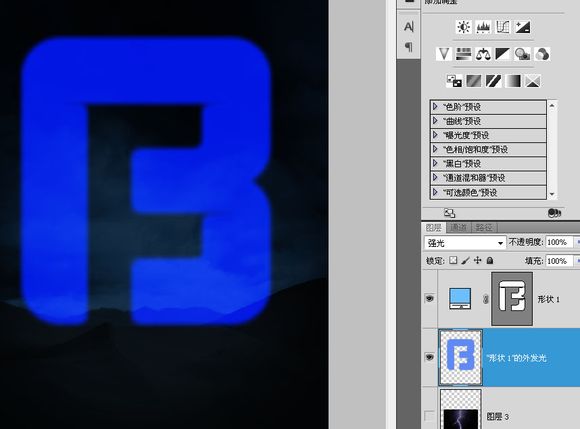This screenshot has height=429, width=580.
Task: Add a Posterize adjustment layer
Action: click(x=474, y=81)
